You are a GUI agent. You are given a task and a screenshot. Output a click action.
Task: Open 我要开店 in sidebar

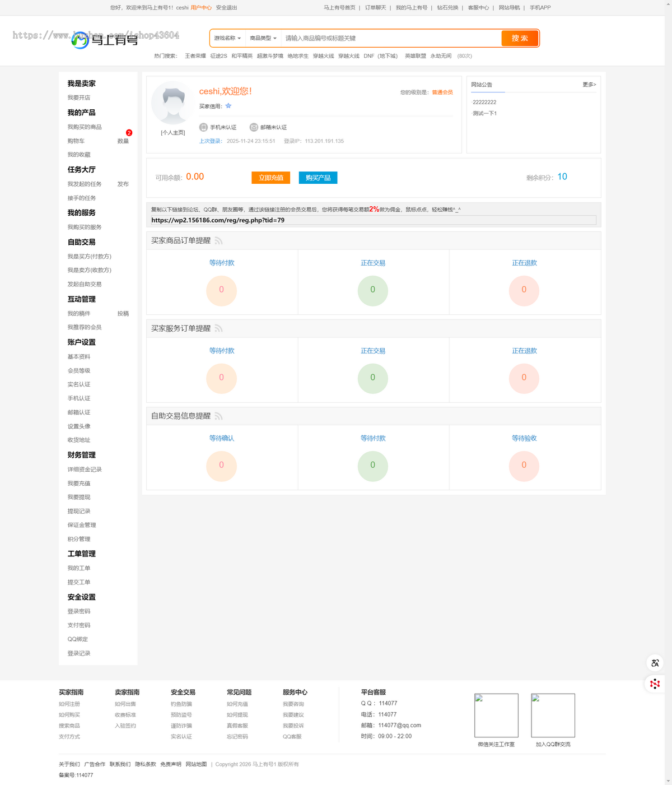coord(79,97)
